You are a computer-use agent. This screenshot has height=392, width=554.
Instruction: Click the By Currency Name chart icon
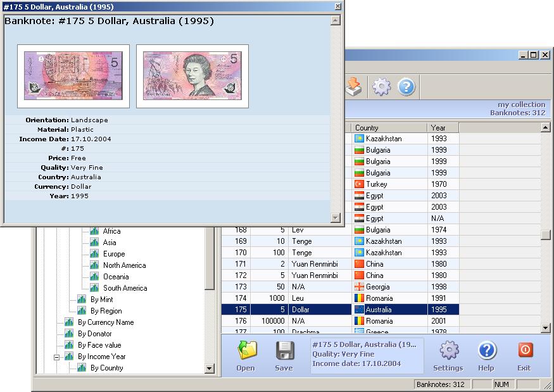click(x=69, y=322)
